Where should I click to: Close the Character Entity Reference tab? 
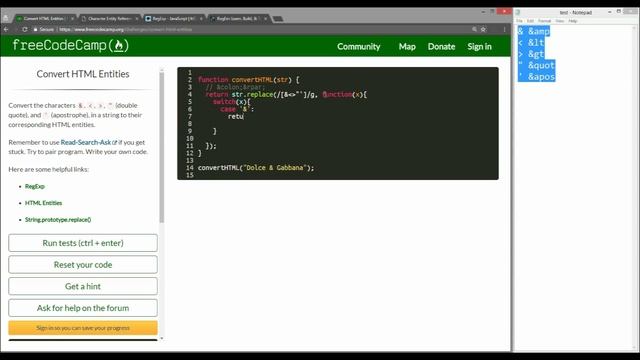137,19
